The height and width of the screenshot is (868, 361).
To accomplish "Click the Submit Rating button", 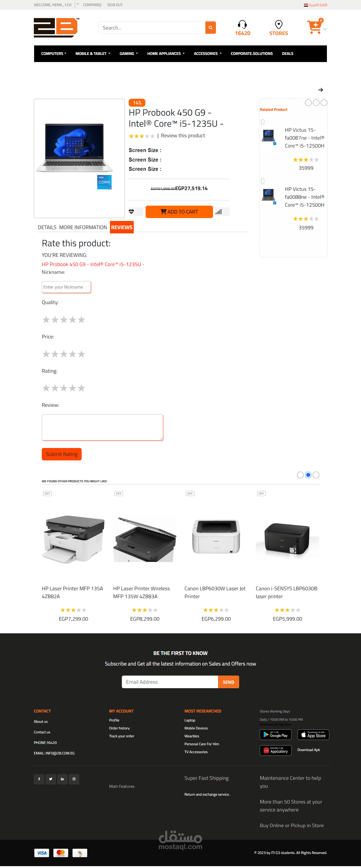I will [x=62, y=454].
